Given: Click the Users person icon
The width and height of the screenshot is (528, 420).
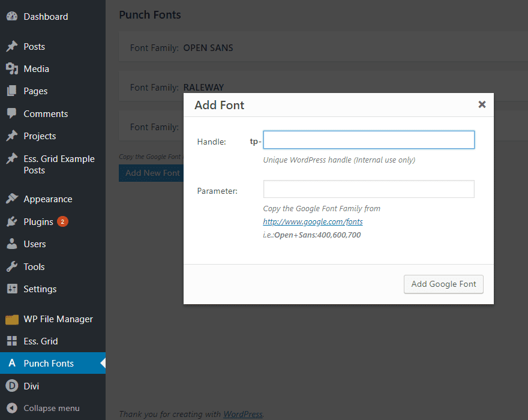Looking at the screenshot, I should pos(11,244).
